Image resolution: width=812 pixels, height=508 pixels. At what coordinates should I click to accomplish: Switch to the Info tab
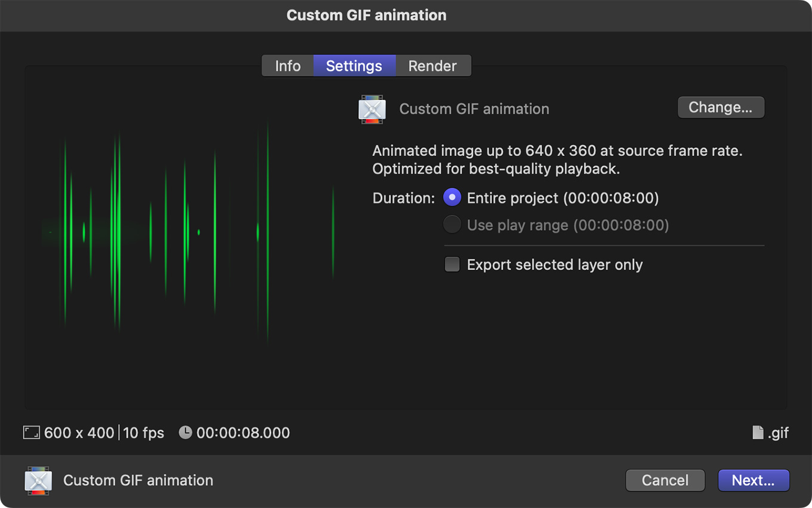(287, 66)
